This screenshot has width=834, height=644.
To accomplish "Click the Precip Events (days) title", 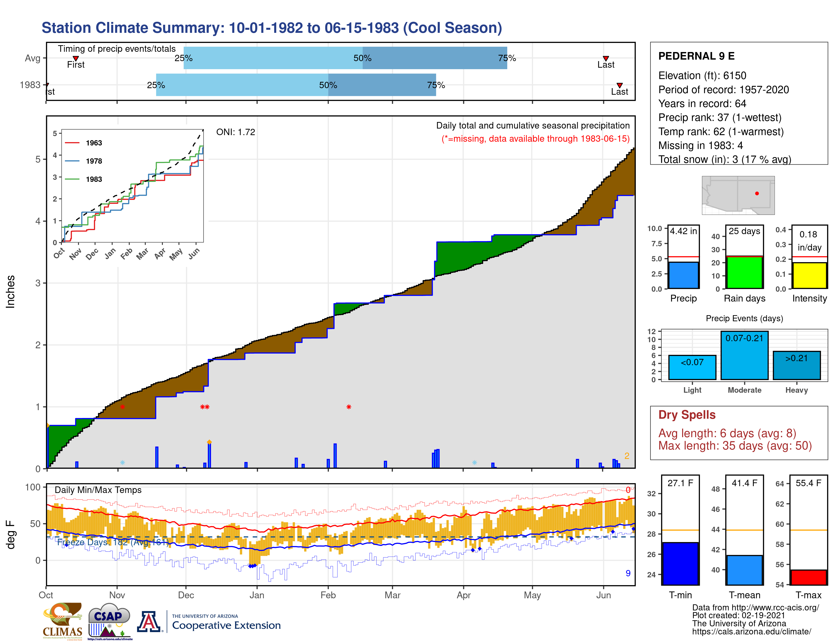I will pos(744,318).
